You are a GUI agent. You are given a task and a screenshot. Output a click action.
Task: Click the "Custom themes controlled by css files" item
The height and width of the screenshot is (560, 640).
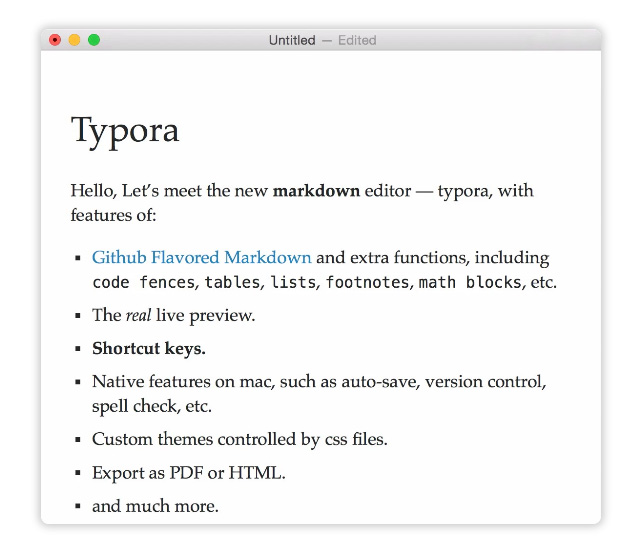(x=239, y=439)
